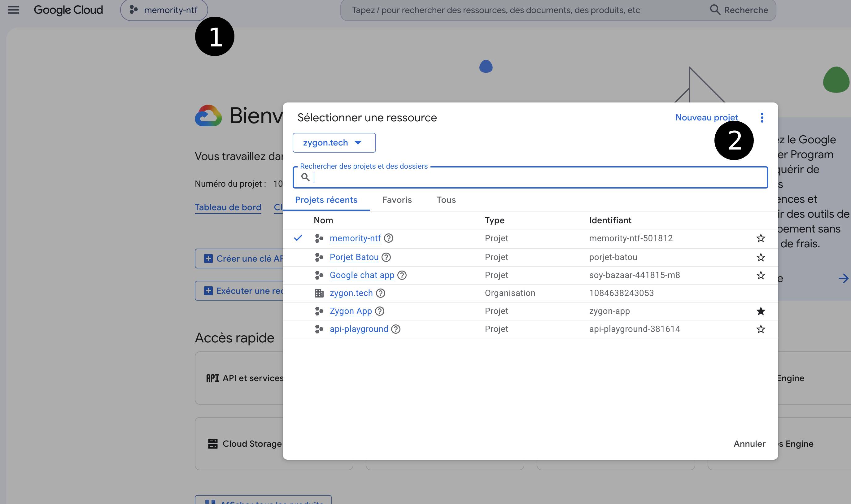
Task: Click the help icon next to Porjet Batou
Action: point(386,257)
